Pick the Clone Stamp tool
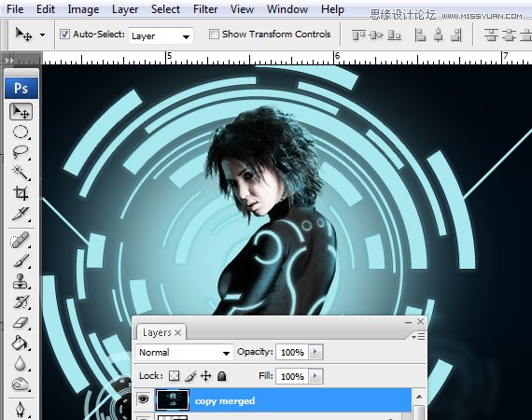532x420 pixels. pyautogui.click(x=21, y=281)
